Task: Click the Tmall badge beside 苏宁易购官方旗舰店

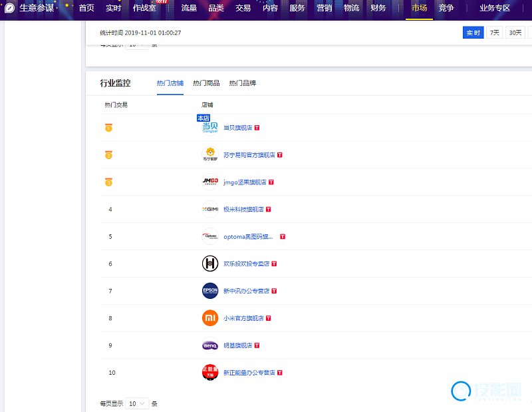Action: 279,155
